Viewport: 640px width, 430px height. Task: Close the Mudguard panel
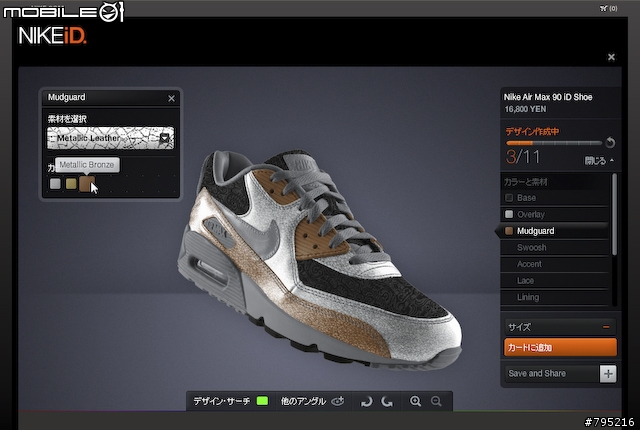(171, 98)
